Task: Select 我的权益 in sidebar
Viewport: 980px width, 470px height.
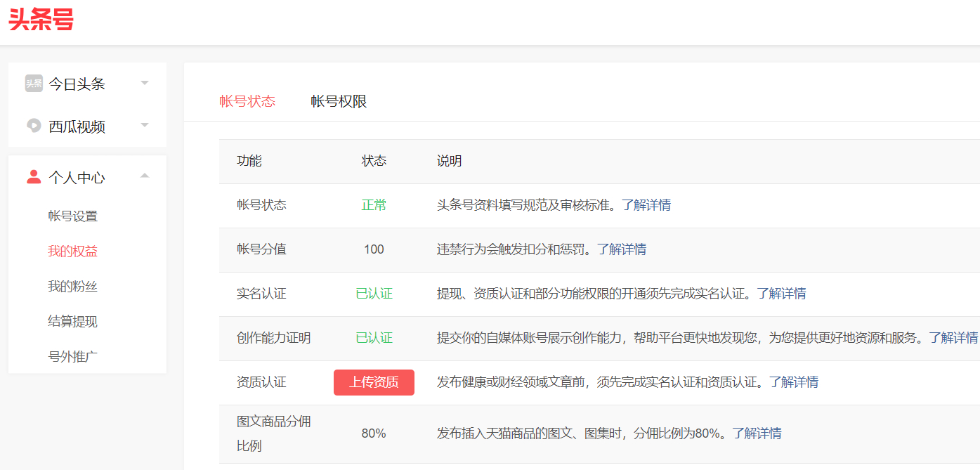Action: tap(72, 252)
